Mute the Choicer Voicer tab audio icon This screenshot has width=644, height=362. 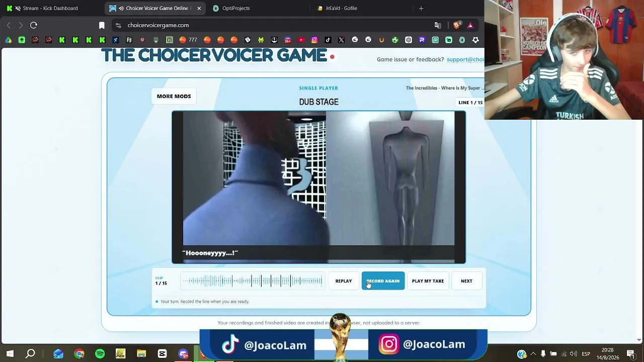(121, 8)
